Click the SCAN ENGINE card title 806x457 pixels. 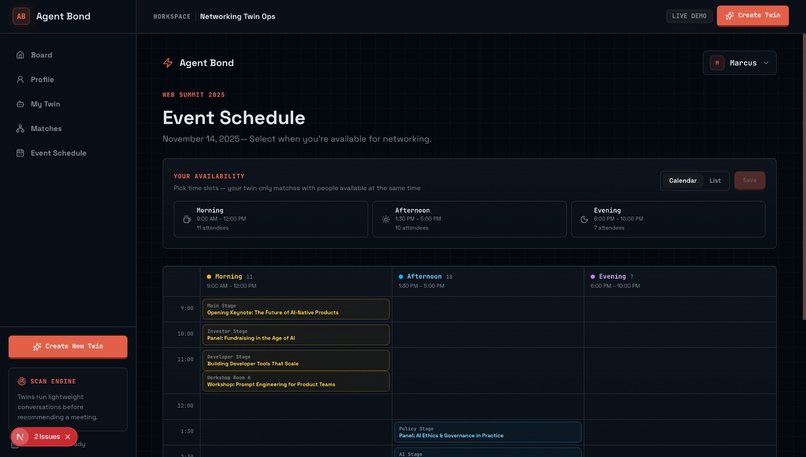click(x=53, y=381)
